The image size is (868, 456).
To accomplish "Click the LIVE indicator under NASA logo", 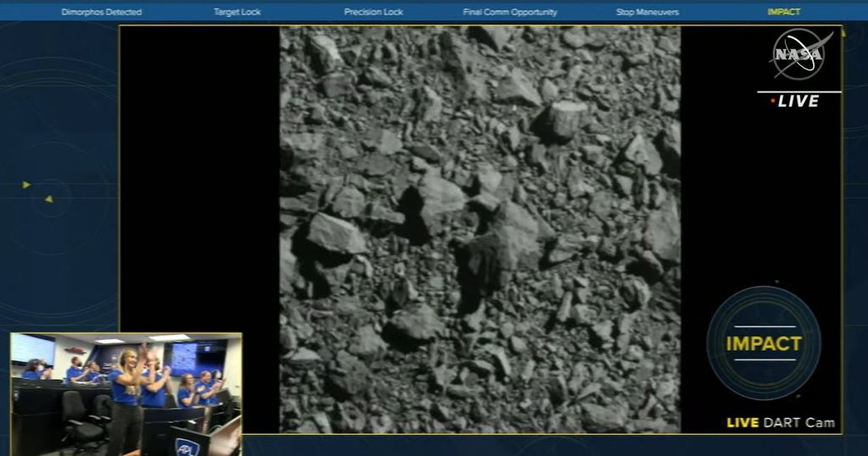I will 795,101.
